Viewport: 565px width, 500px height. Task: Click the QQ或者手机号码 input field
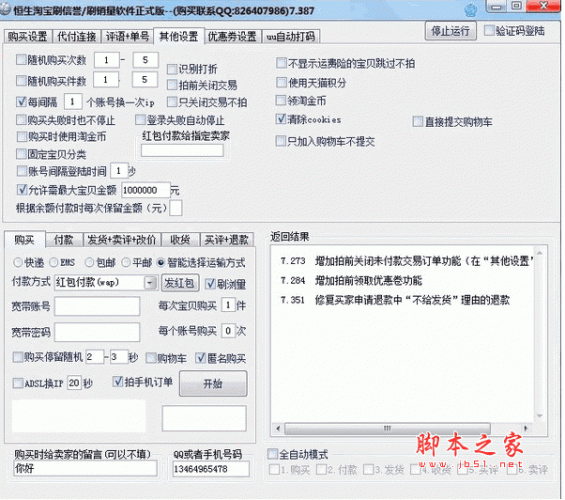(x=211, y=469)
